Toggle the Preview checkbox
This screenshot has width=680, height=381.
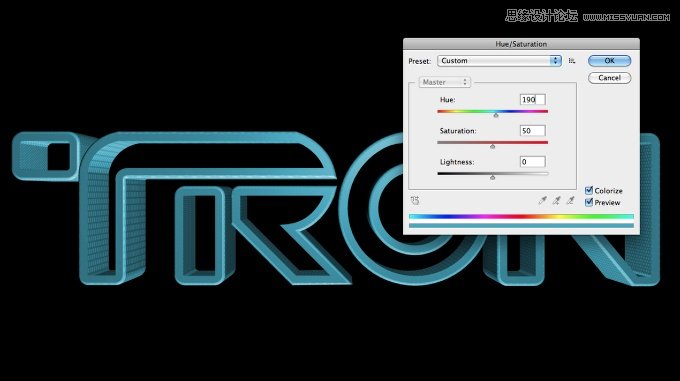(x=588, y=202)
